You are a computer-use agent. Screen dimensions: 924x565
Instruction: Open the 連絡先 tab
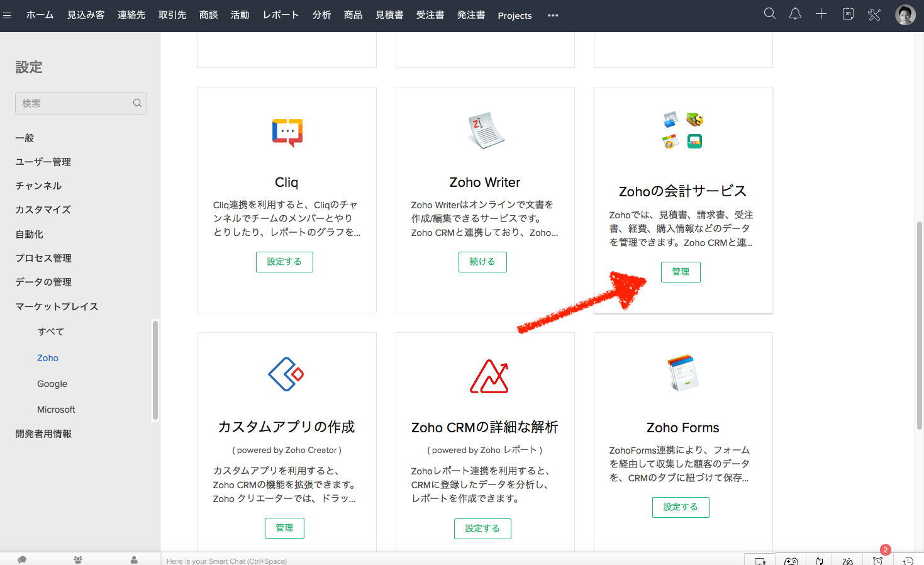pyautogui.click(x=131, y=15)
